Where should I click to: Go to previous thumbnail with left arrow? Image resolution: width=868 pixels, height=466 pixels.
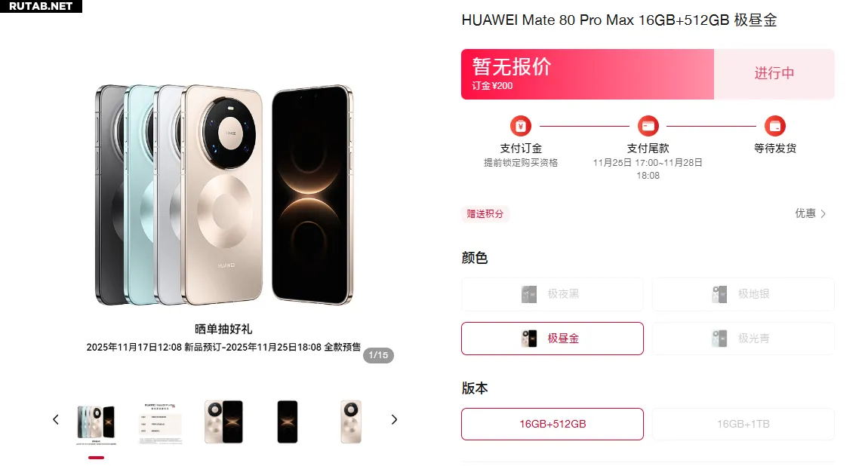pyautogui.click(x=55, y=419)
